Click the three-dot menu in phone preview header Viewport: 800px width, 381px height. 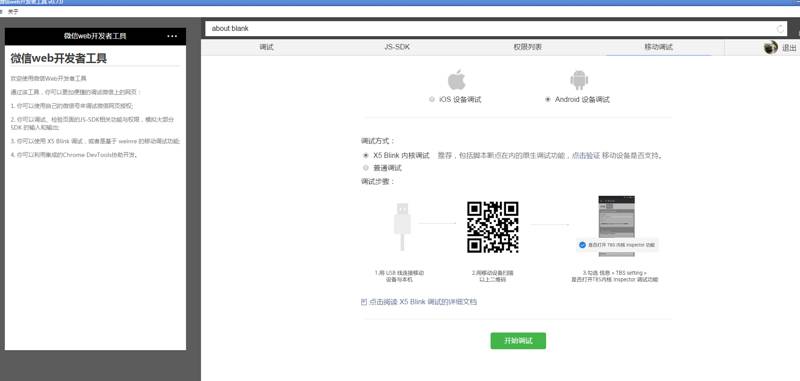coord(172,36)
